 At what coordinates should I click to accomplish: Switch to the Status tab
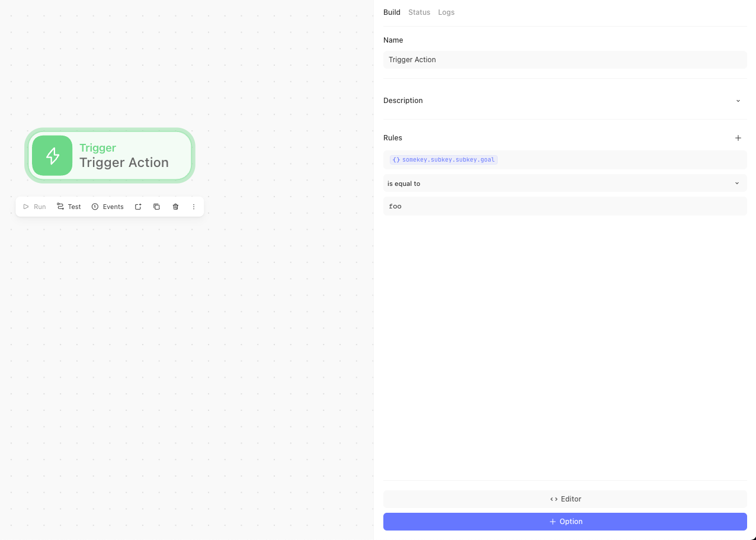pyautogui.click(x=419, y=12)
